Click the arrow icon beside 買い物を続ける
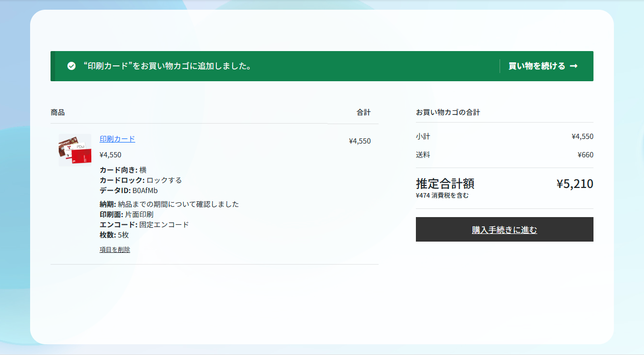This screenshot has height=355, width=644. 575,66
